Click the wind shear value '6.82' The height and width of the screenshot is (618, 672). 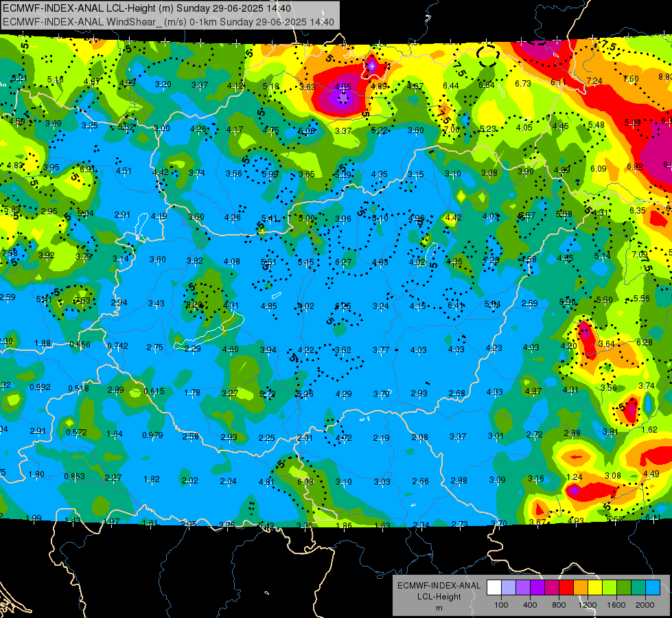(635, 167)
